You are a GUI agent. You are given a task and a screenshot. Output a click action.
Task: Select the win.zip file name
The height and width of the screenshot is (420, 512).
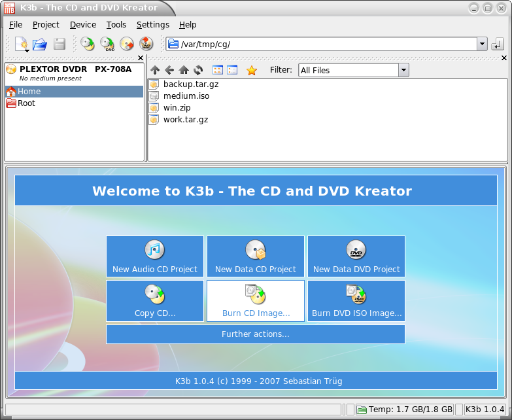pyautogui.click(x=177, y=108)
